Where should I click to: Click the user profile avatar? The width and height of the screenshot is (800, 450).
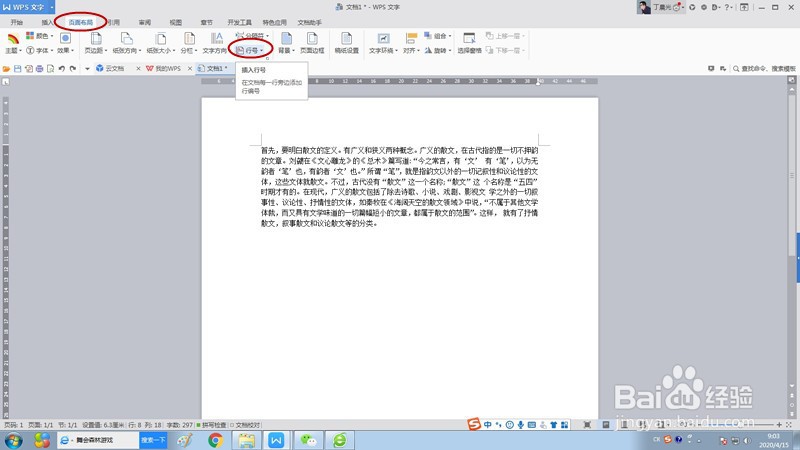[644, 7]
